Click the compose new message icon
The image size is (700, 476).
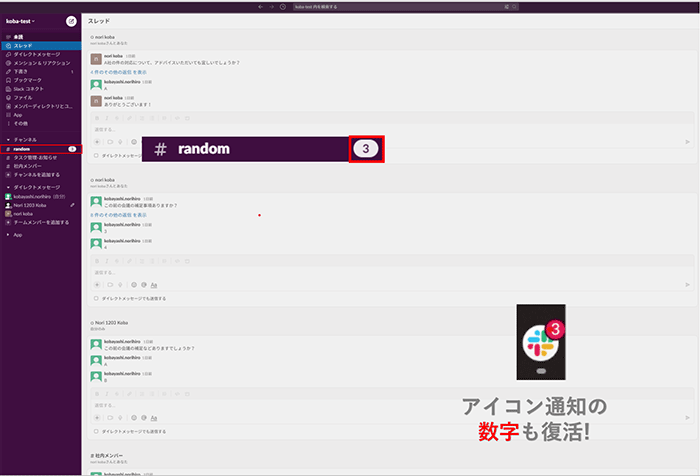[71, 21]
